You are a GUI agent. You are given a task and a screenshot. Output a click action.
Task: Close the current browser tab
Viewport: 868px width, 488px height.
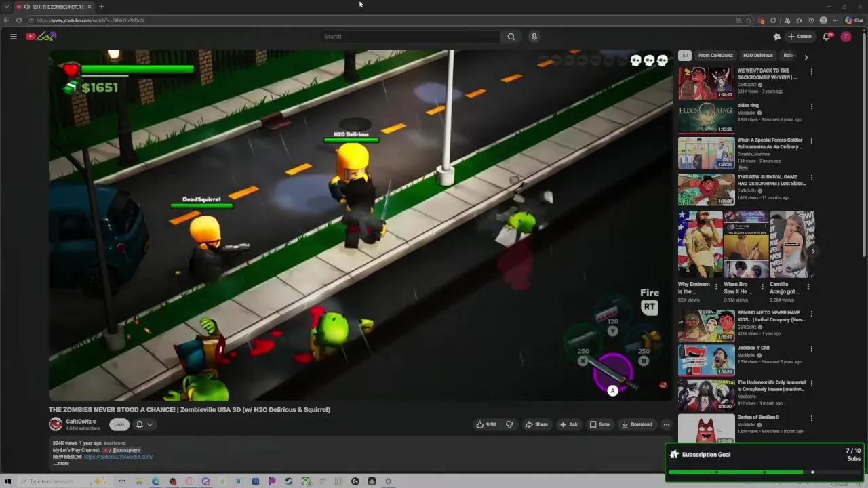(x=89, y=7)
